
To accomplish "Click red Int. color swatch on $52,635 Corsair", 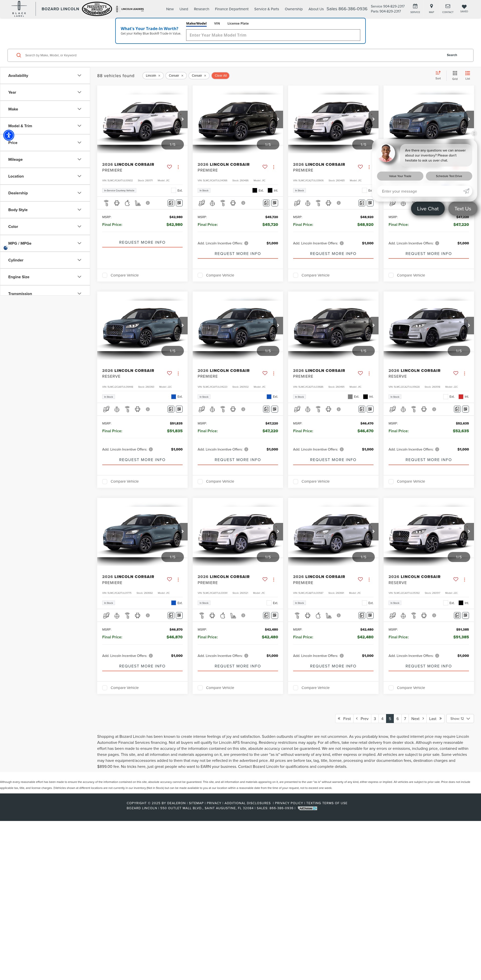I will pyautogui.click(x=461, y=397).
